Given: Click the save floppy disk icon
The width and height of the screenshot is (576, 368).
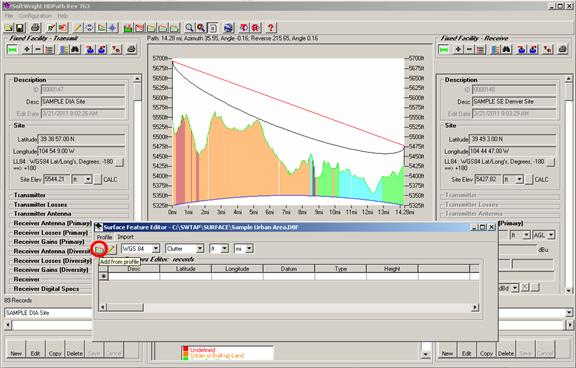Looking at the screenshot, I should pos(20,28).
